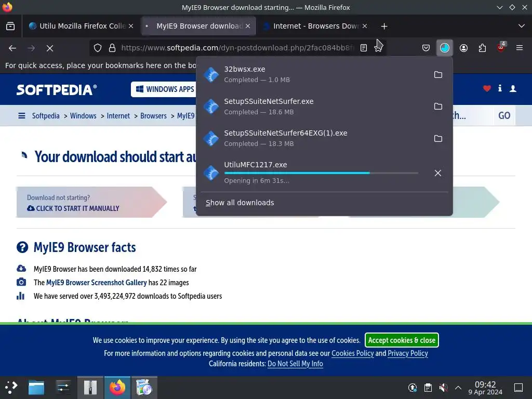Screen dimensions: 532x399
Task: Switch to the archive manager taskbar item
Action: [90, 388]
